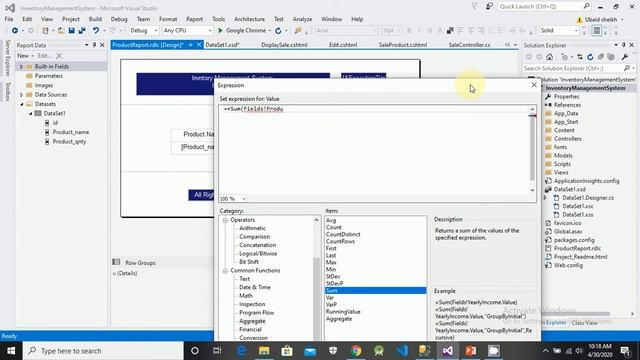Collapse the DataSet1 node in Report Data
Image resolution: width=640 pixels, height=360 pixels.
pos(30,113)
